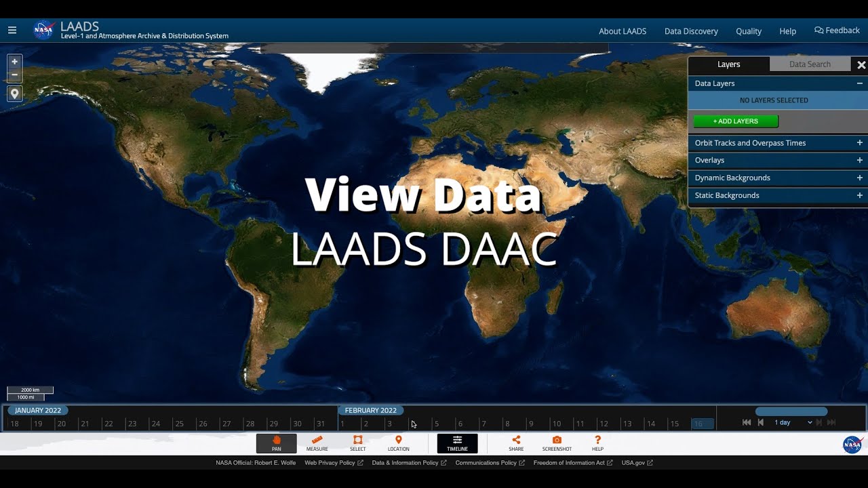Viewport: 868px width, 488px height.
Task: Switch to the Data Search tab
Action: 810,64
